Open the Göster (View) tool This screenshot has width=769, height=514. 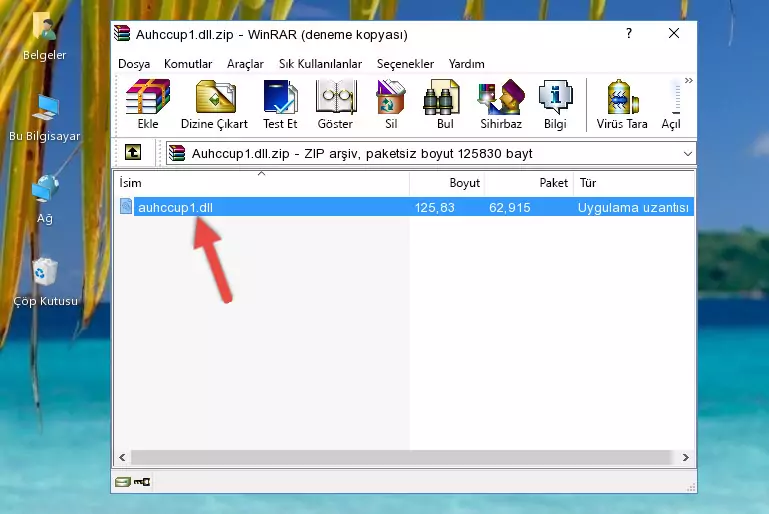(335, 104)
